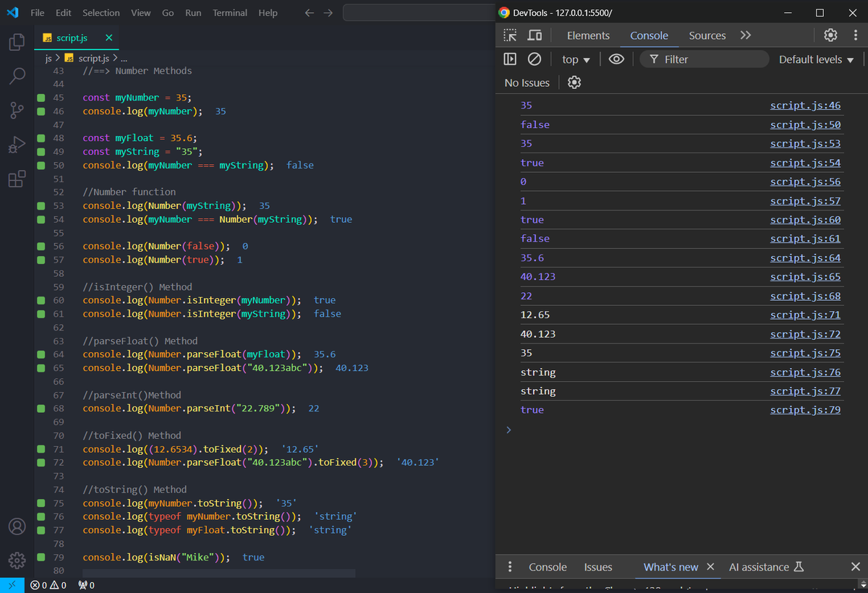Open the top JavaScript context dropdown
The width and height of the screenshot is (868, 593).
click(x=576, y=59)
